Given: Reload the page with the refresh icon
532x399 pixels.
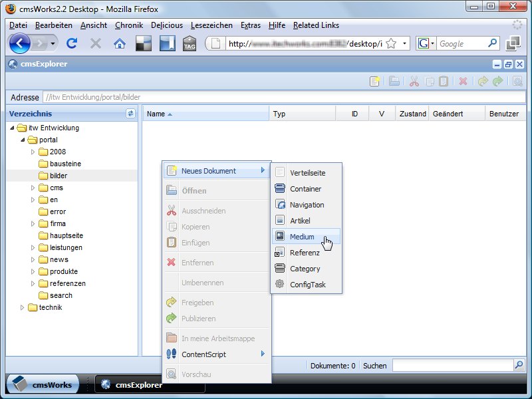Looking at the screenshot, I should coord(72,43).
